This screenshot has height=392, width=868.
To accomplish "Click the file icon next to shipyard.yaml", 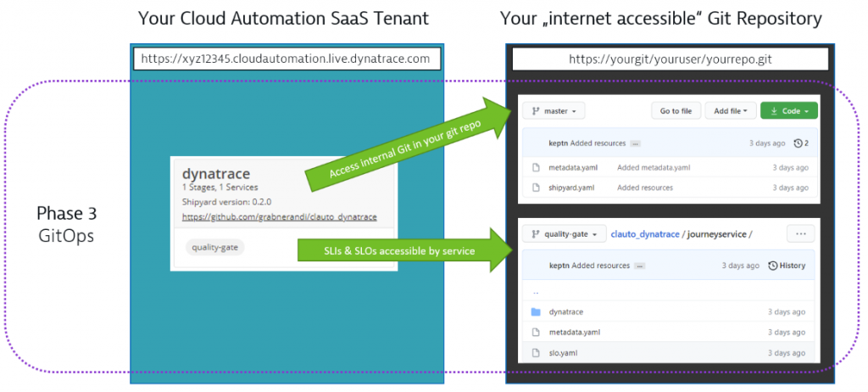I will pos(536,188).
